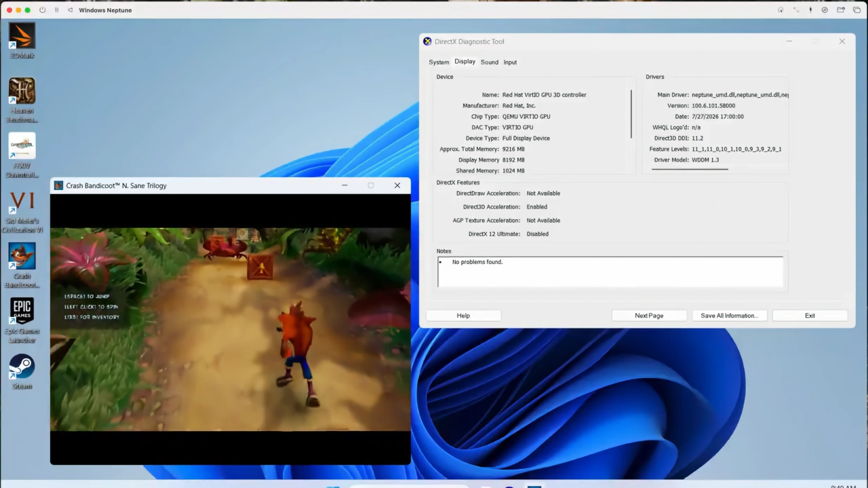
Task: Click the resize display arrows icon
Action: [796, 10]
